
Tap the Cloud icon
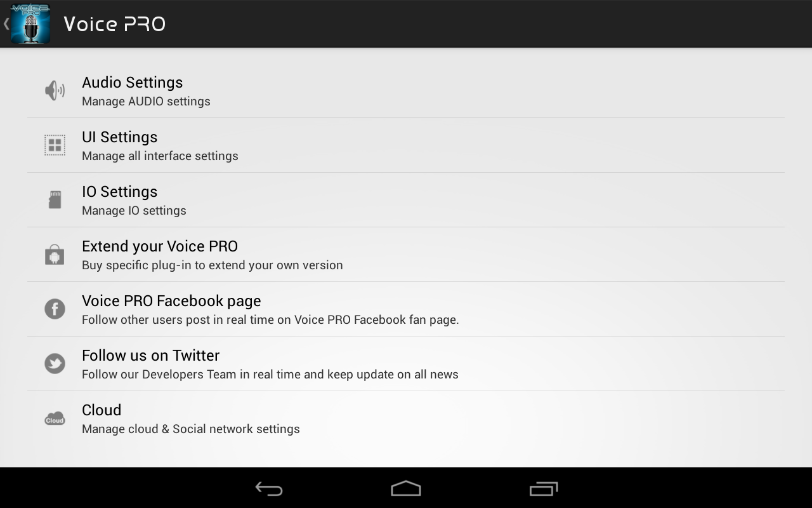coord(55,418)
